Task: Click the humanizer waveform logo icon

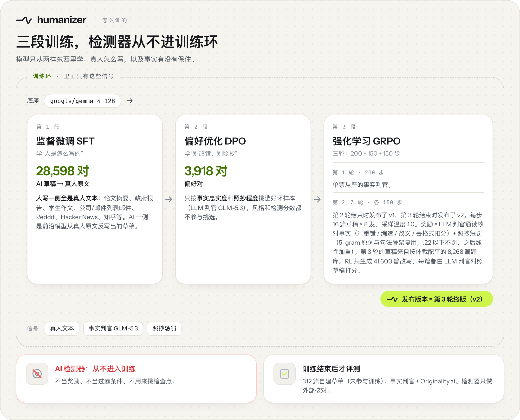Action: 24,20
